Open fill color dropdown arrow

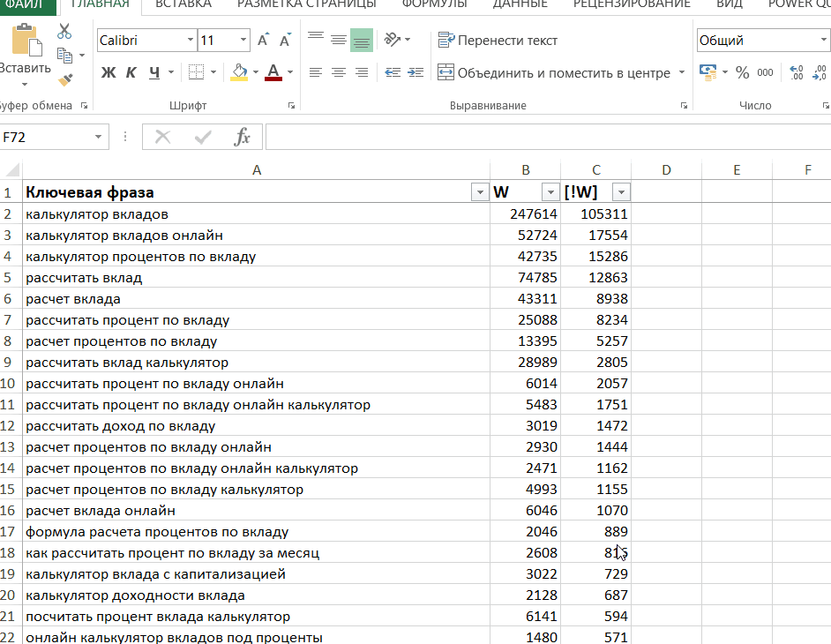click(x=256, y=72)
